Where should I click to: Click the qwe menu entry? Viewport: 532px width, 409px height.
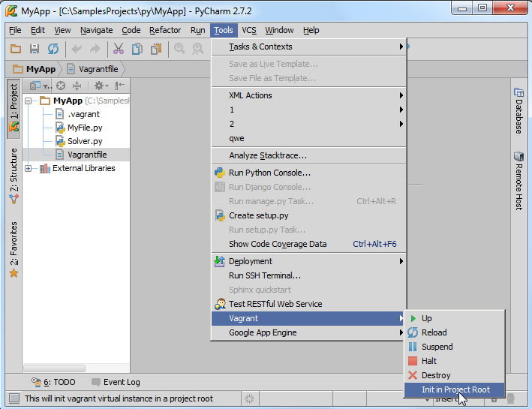click(x=308, y=138)
